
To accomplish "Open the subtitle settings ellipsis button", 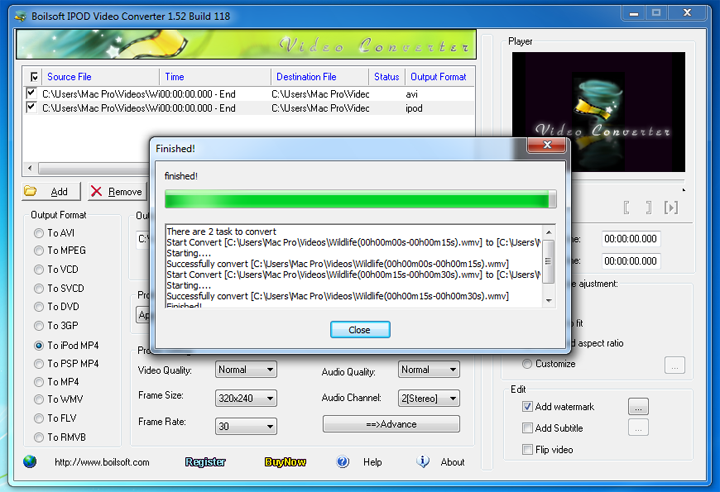I will pos(638,428).
